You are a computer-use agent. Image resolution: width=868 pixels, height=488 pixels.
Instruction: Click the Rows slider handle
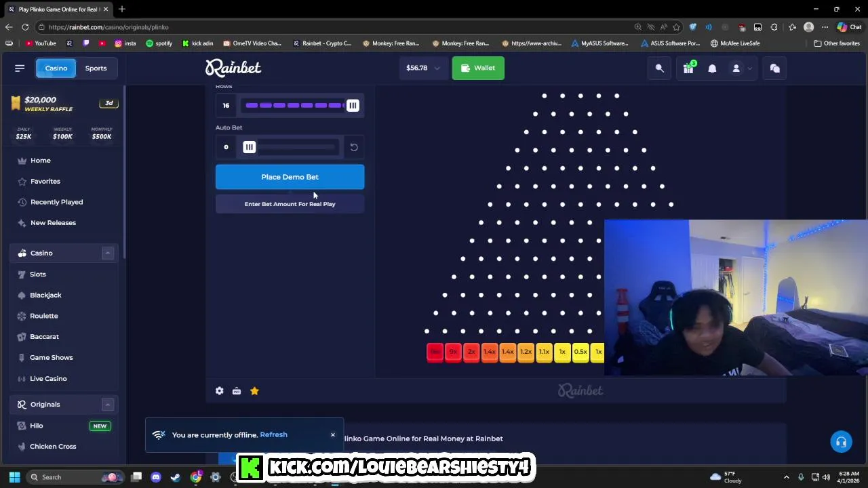coord(353,105)
